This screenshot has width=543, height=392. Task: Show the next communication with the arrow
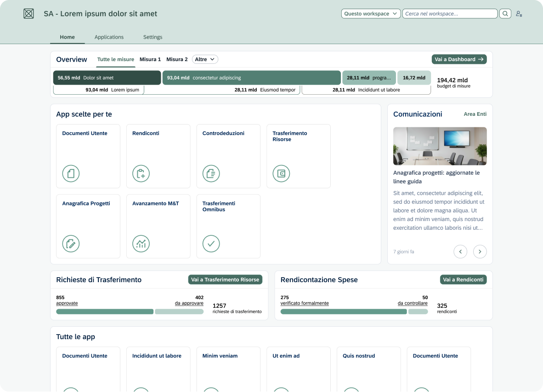(x=480, y=251)
